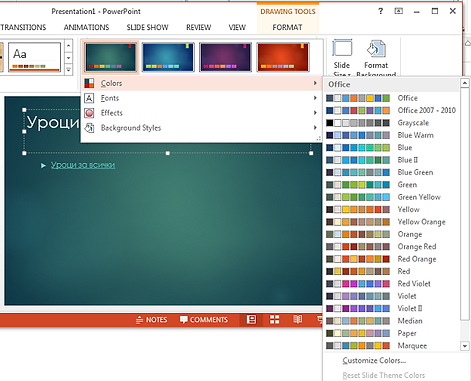This screenshot has height=381, width=471.
Task: Click the Background Styles paint icon
Action: 89,128
